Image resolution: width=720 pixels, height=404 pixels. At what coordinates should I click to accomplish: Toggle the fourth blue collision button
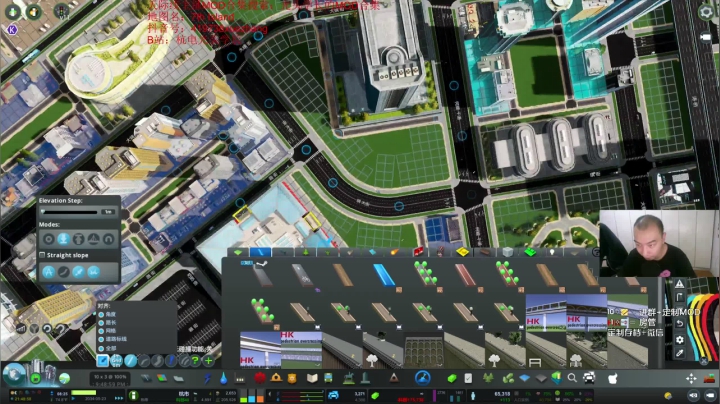point(94,272)
